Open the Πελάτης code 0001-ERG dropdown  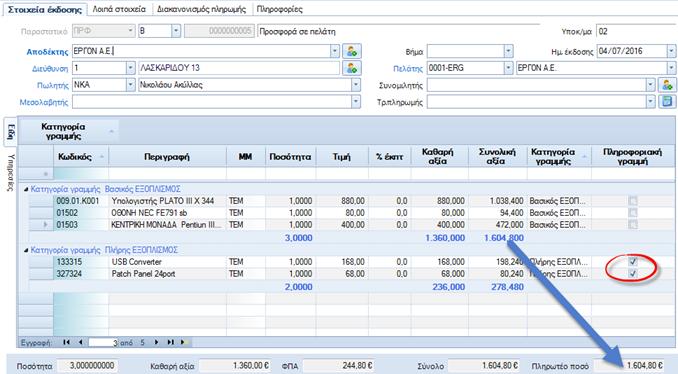(x=508, y=68)
